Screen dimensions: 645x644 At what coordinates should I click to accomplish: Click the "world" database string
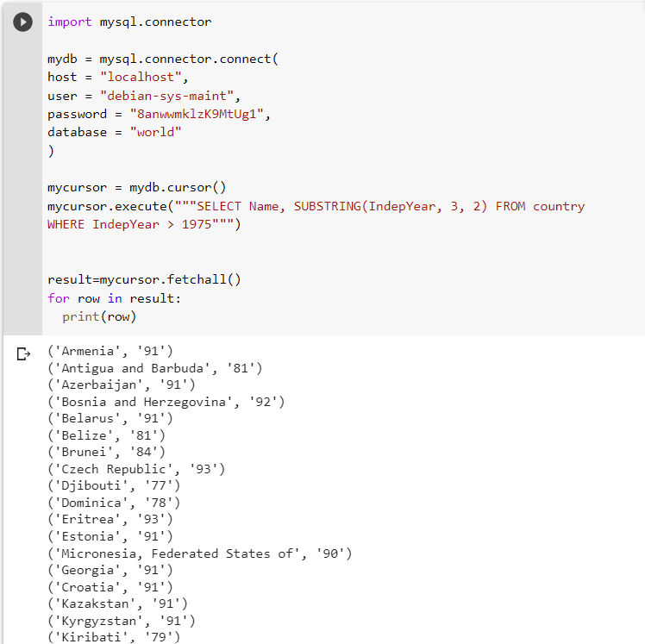point(155,132)
